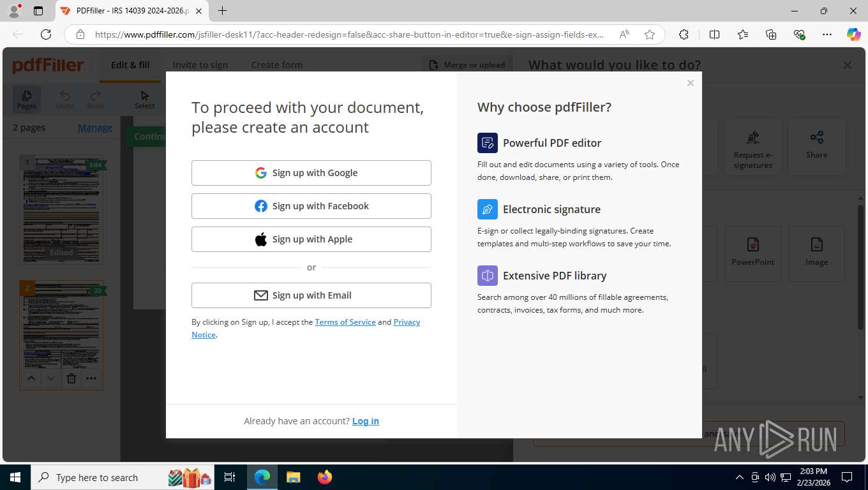Refresh the current page

[46, 34]
